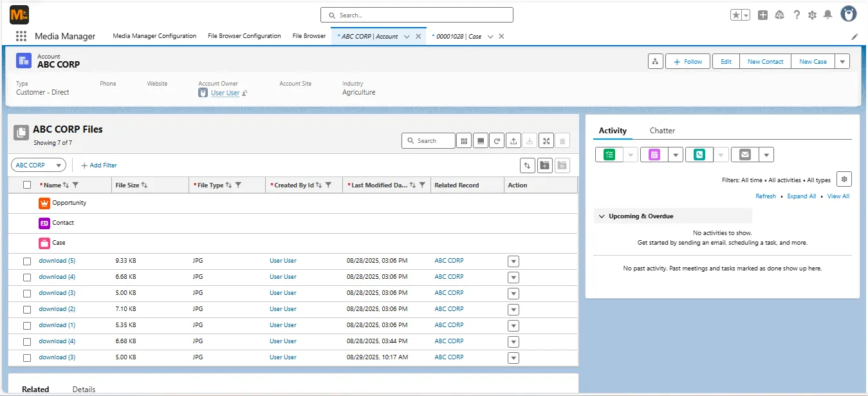
Task: Click into the global Search field
Action: click(x=417, y=15)
